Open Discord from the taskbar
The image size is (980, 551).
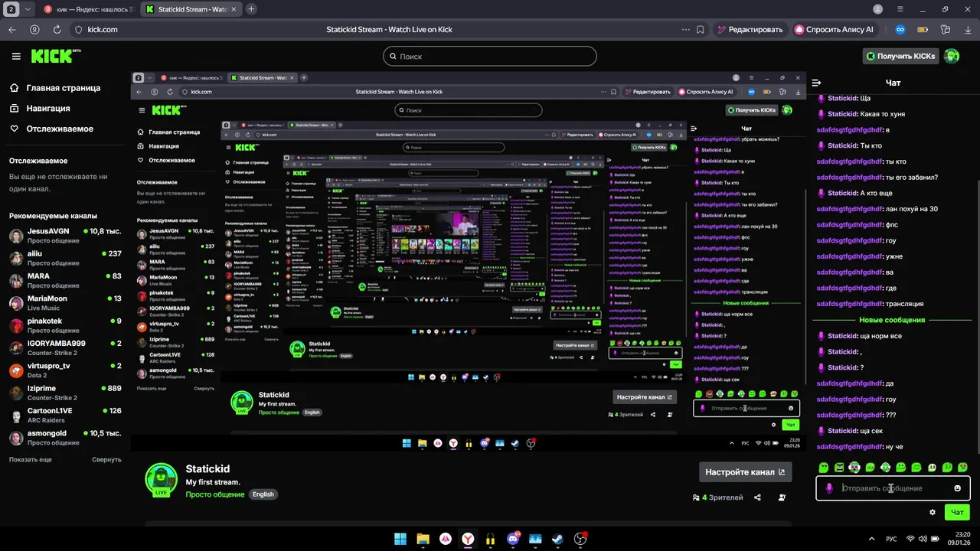[x=513, y=539]
